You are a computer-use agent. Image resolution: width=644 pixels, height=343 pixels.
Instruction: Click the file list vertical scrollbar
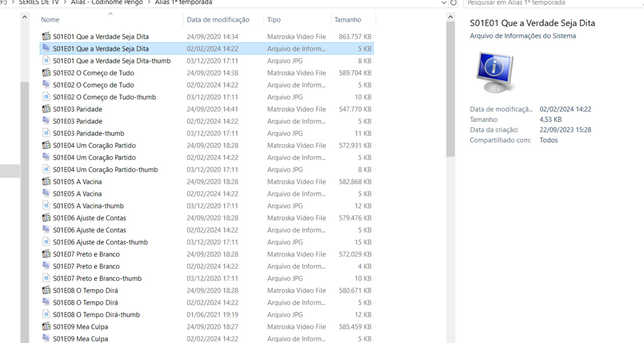[450, 50]
